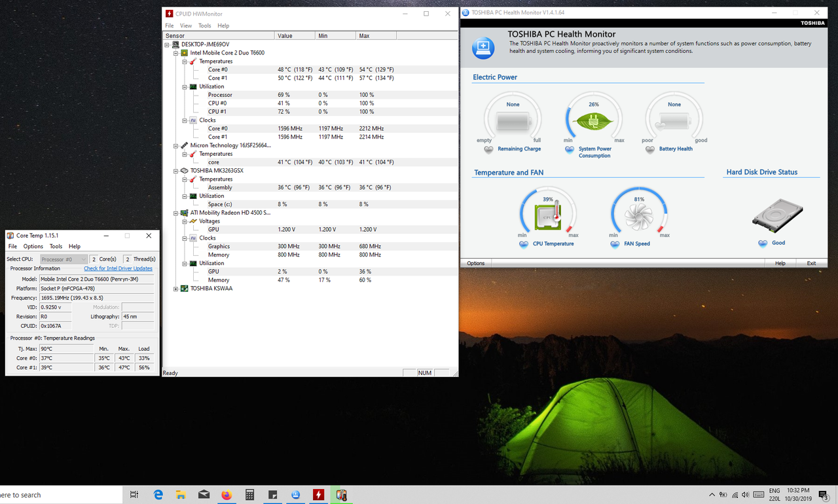Show hidden system tray icons chevron

pyautogui.click(x=712, y=495)
